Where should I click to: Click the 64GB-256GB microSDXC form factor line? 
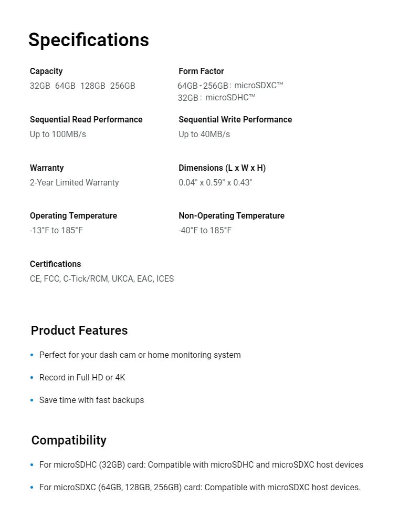click(x=230, y=86)
